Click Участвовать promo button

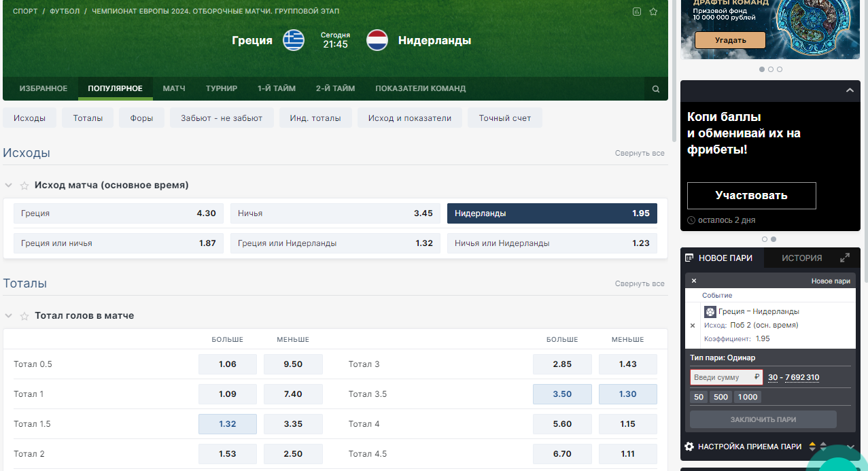point(751,196)
